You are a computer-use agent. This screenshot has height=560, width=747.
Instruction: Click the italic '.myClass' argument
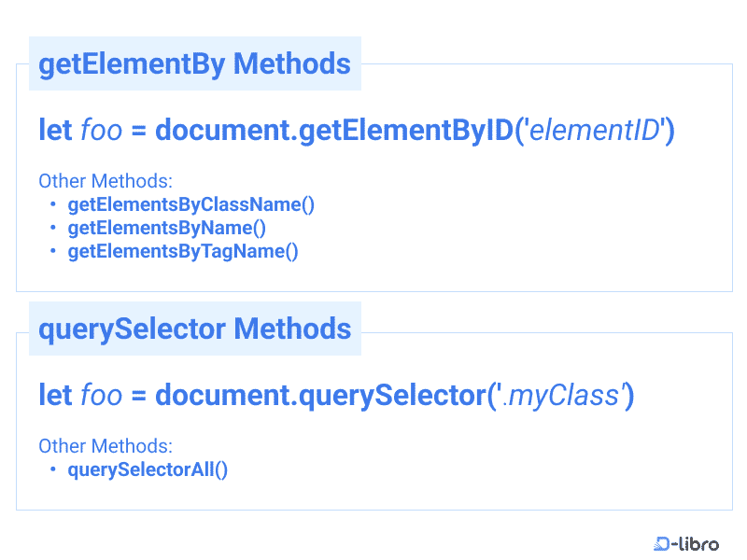pyautogui.click(x=561, y=395)
